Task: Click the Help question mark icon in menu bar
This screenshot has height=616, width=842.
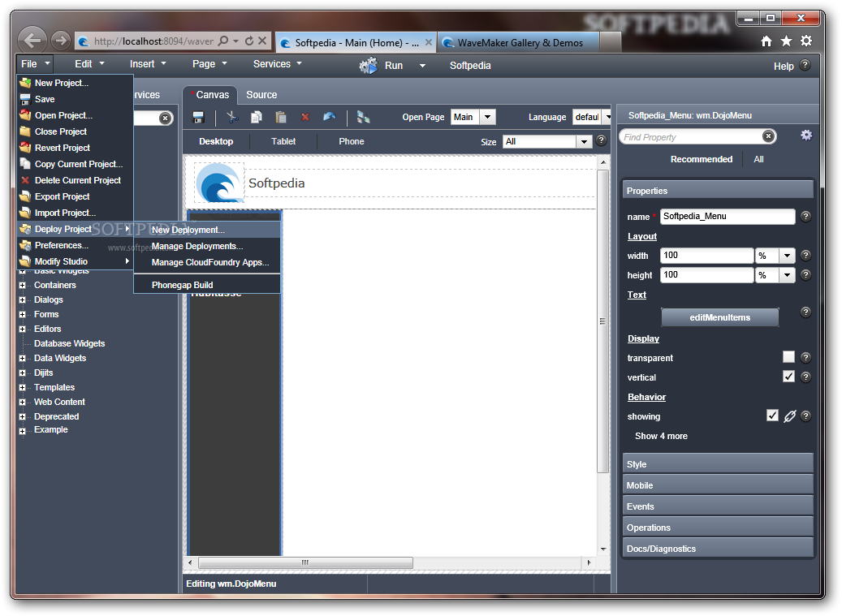Action: point(805,65)
